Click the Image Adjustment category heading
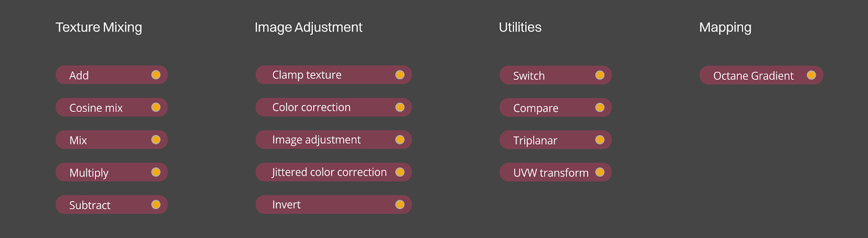Image resolution: width=868 pixels, height=238 pixels. [308, 27]
